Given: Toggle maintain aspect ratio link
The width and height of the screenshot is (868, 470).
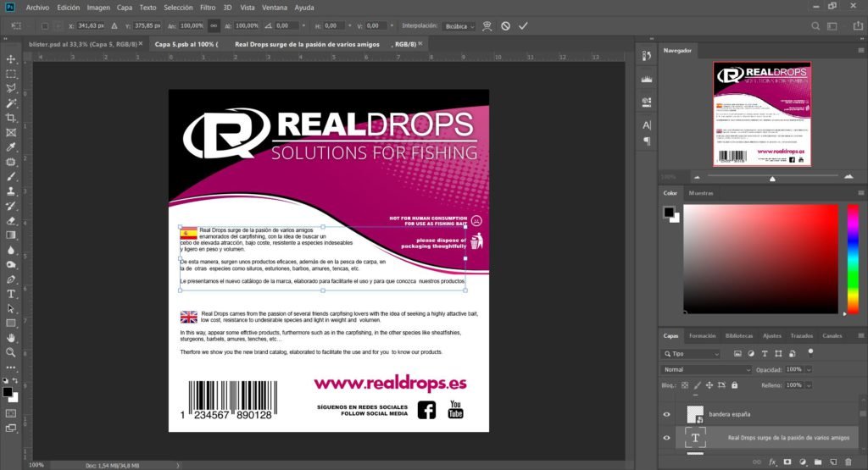Looking at the screenshot, I should (x=214, y=26).
